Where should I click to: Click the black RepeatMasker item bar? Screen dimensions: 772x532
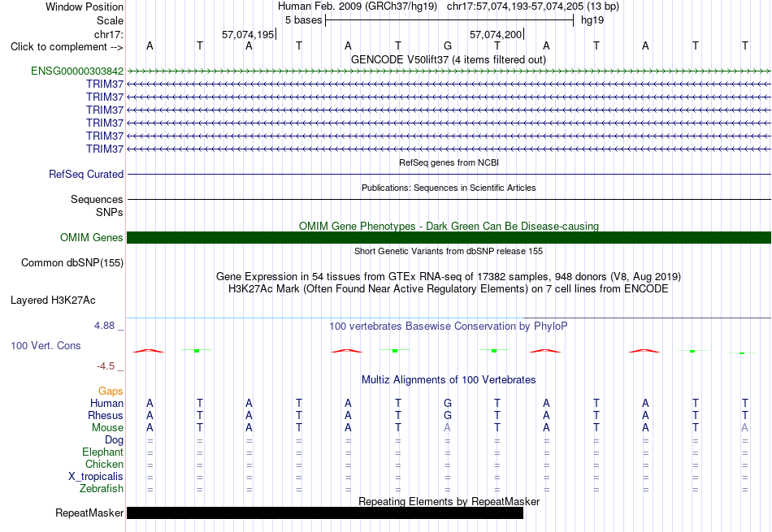tap(325, 513)
